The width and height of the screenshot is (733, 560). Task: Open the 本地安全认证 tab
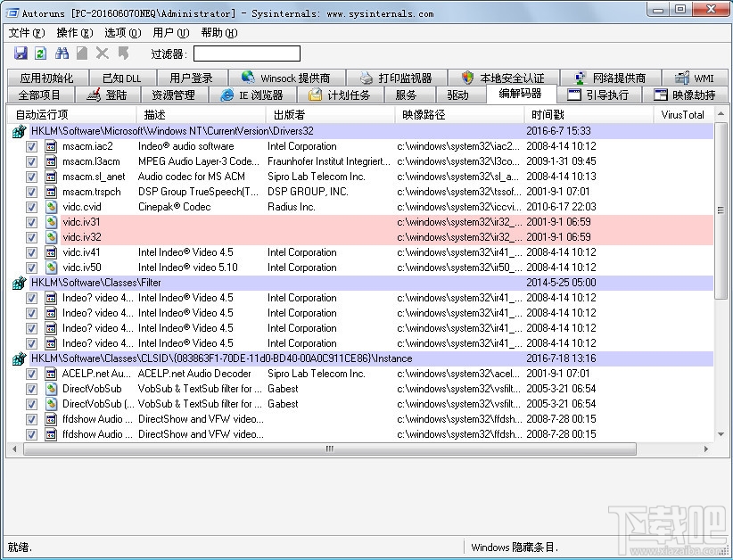(x=504, y=78)
